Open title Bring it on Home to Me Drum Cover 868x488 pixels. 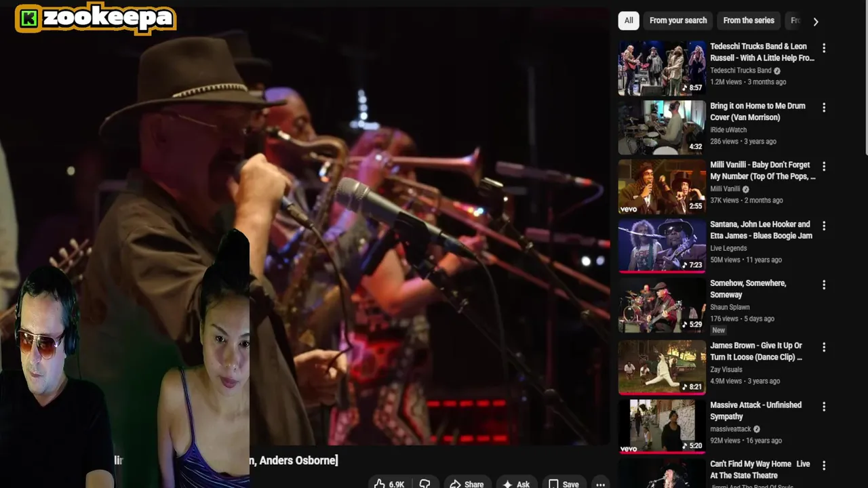pyautogui.click(x=757, y=111)
